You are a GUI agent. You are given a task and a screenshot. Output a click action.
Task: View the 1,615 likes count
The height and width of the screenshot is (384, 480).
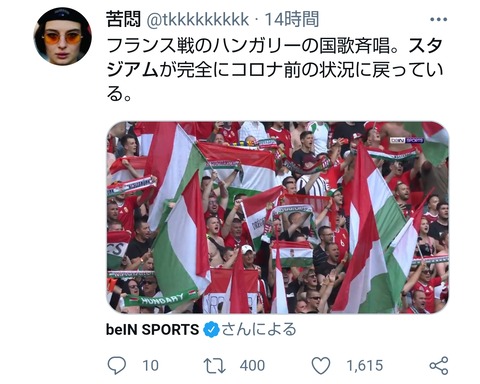click(365, 366)
